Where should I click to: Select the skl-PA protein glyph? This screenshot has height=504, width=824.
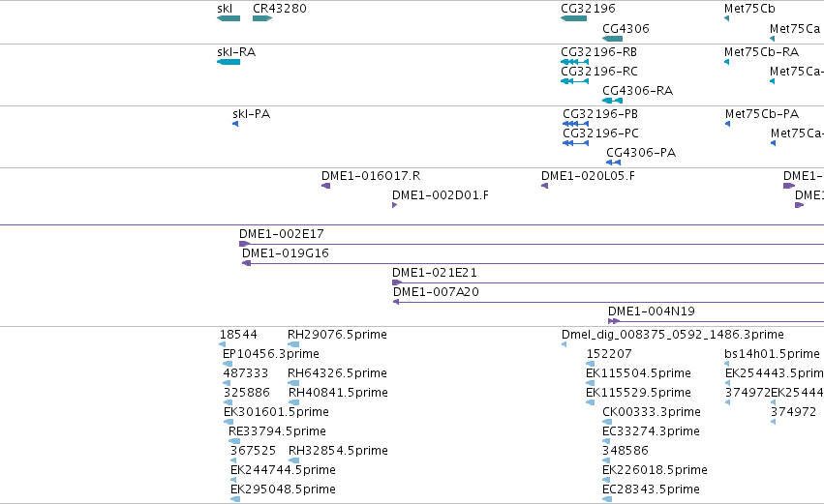pos(235,124)
